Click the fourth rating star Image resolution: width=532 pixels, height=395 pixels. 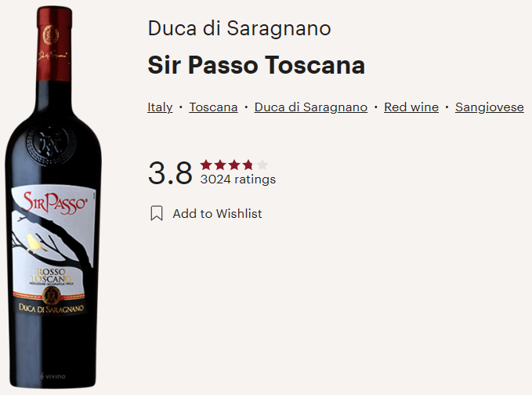point(248,165)
